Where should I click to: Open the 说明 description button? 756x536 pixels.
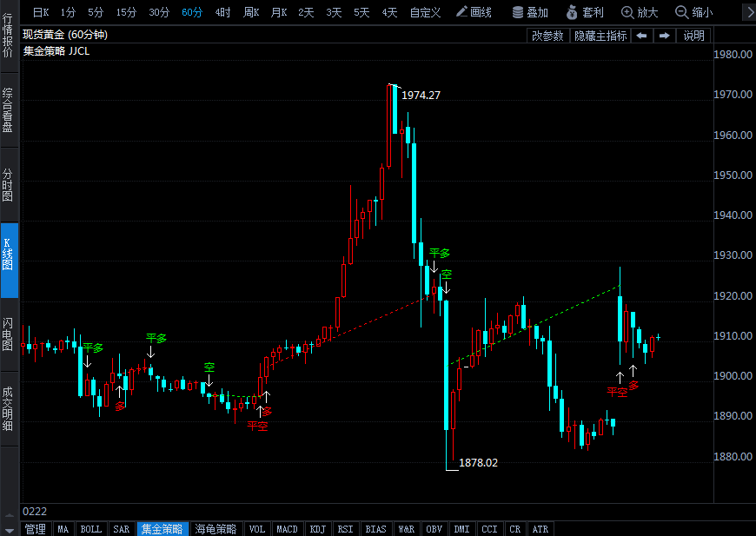[693, 36]
